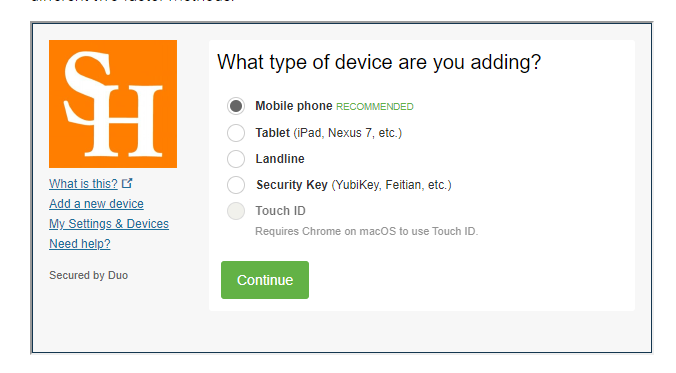
Task: Open the "What is this?" link
Action: coord(83,184)
